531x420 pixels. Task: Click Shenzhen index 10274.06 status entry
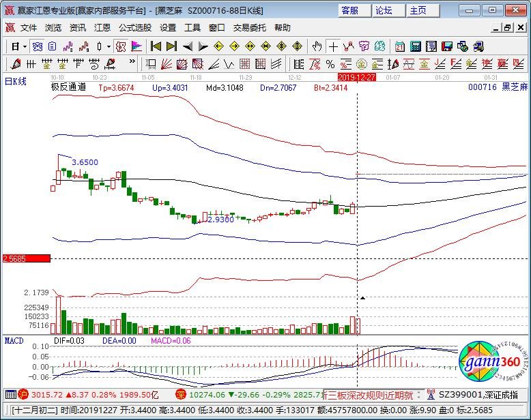pyautogui.click(x=248, y=395)
